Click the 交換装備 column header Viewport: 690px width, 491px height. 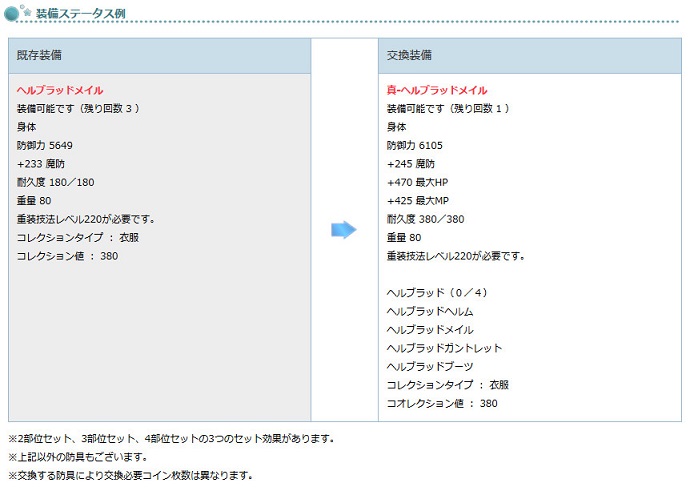pos(530,55)
